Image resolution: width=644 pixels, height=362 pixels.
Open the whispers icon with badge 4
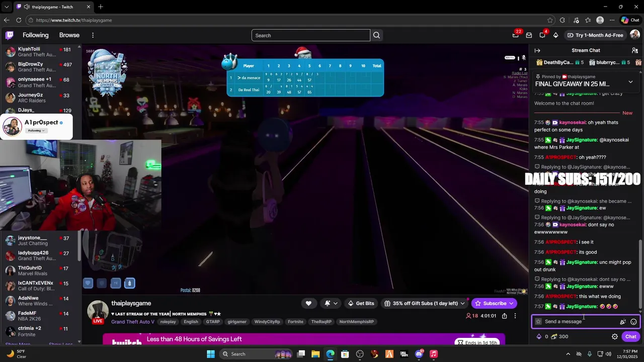[542, 35]
